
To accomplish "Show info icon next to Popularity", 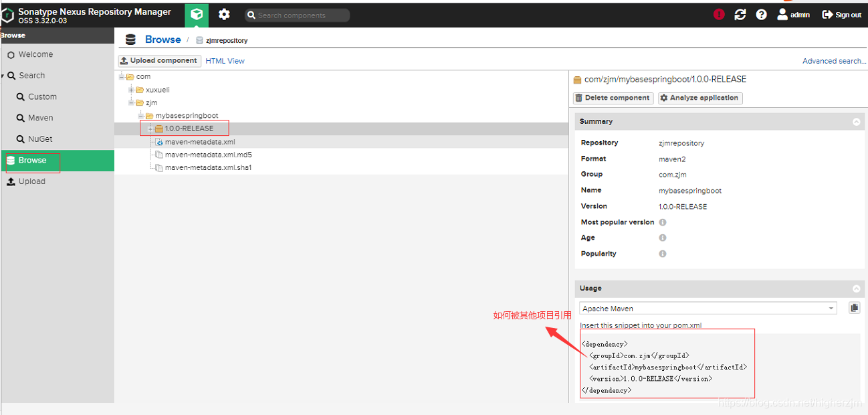I will pyautogui.click(x=663, y=254).
